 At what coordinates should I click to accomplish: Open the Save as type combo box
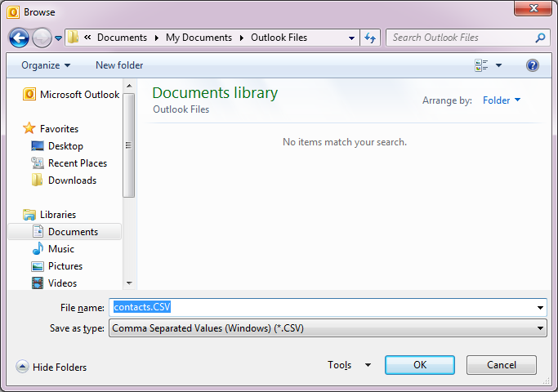(328, 328)
